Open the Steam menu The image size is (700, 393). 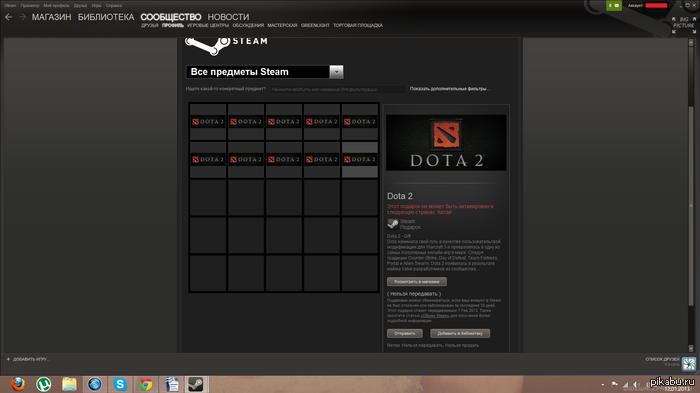10,5
